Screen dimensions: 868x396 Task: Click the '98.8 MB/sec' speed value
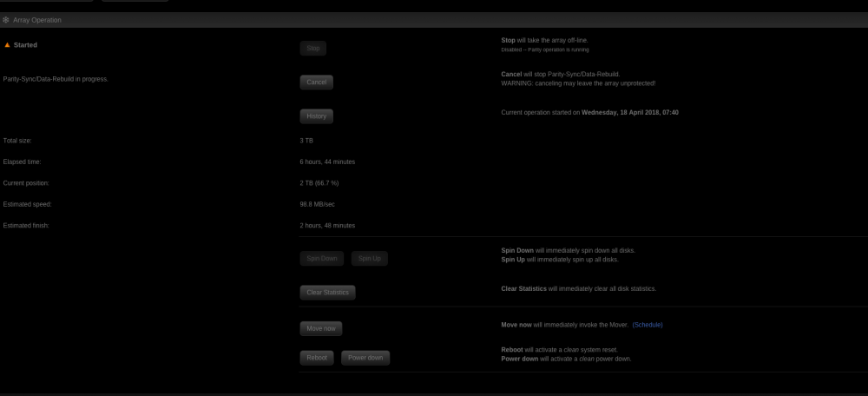tap(317, 204)
